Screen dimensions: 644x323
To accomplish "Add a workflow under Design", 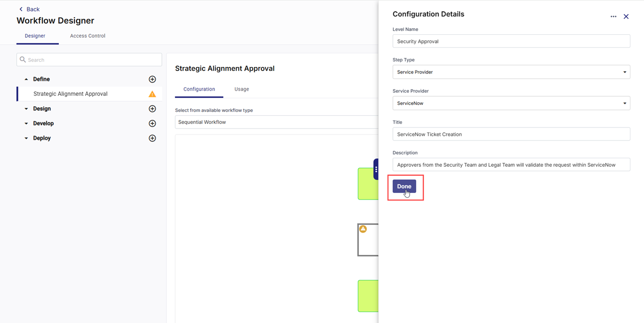I will [x=152, y=109].
